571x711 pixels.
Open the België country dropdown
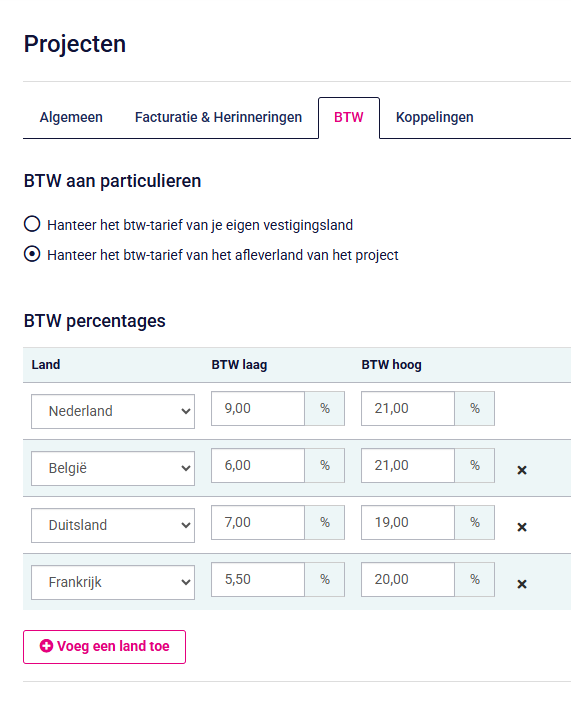click(113, 468)
